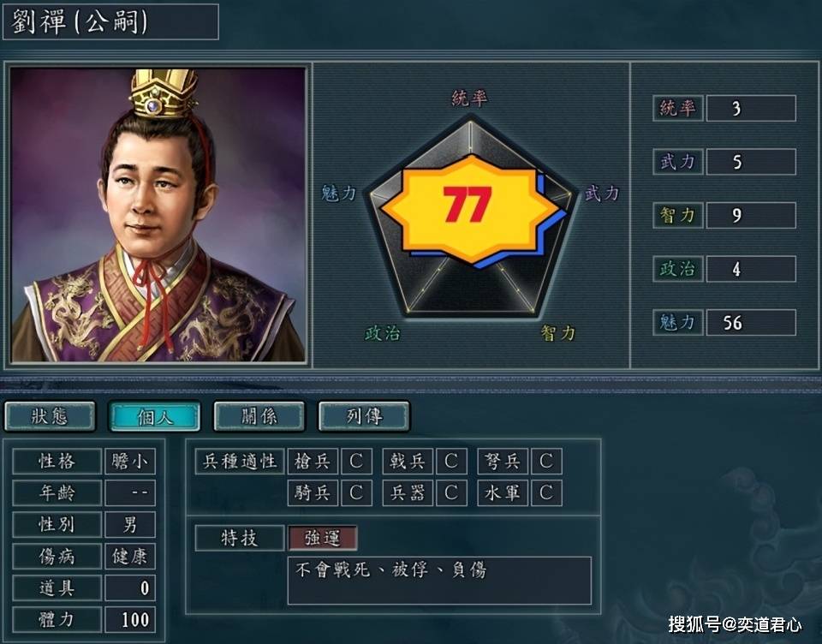This screenshot has height=644, width=822.
Task: Click the yellow 77 starburst badge
Action: pyautogui.click(x=468, y=209)
